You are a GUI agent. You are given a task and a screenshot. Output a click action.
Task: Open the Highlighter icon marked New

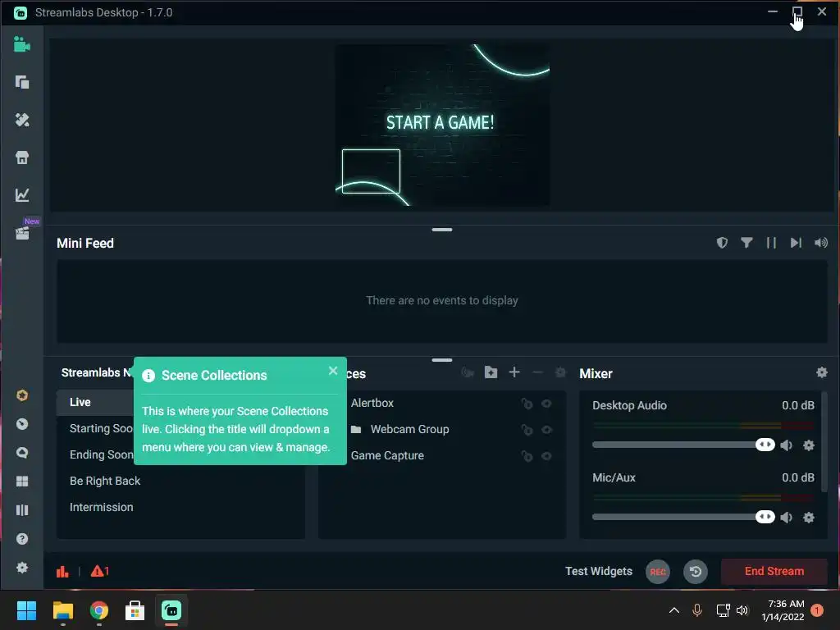point(22,232)
